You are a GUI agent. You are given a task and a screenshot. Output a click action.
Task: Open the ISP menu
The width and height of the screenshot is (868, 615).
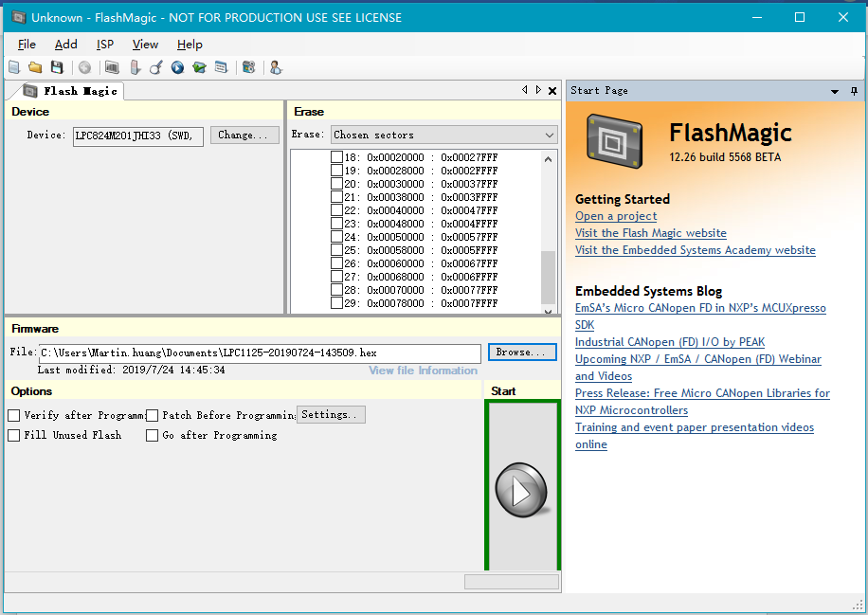(105, 45)
